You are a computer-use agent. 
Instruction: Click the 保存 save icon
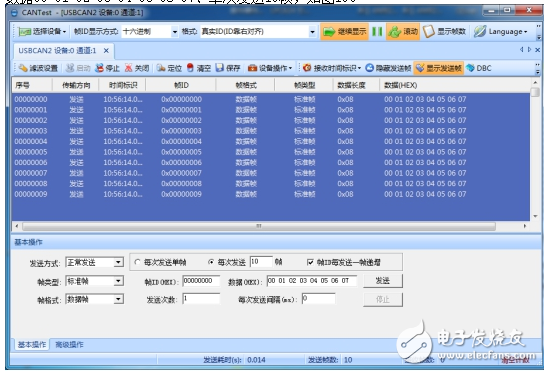point(228,68)
